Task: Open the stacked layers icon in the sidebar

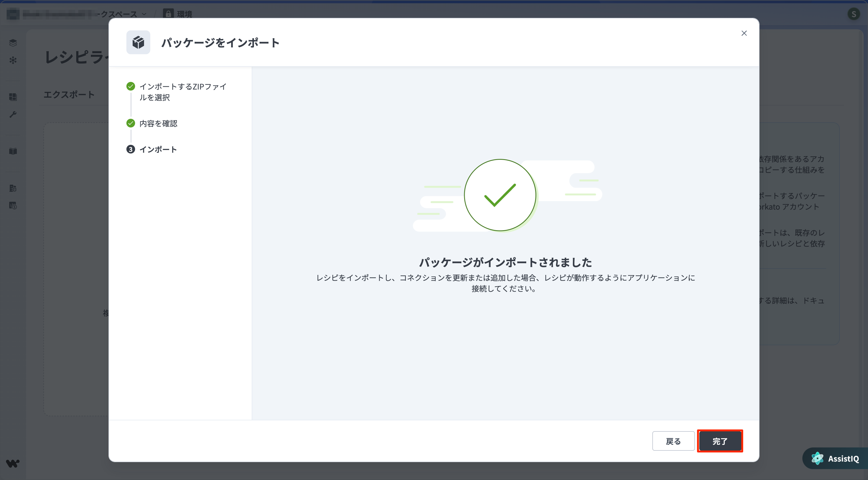Action: click(x=13, y=43)
